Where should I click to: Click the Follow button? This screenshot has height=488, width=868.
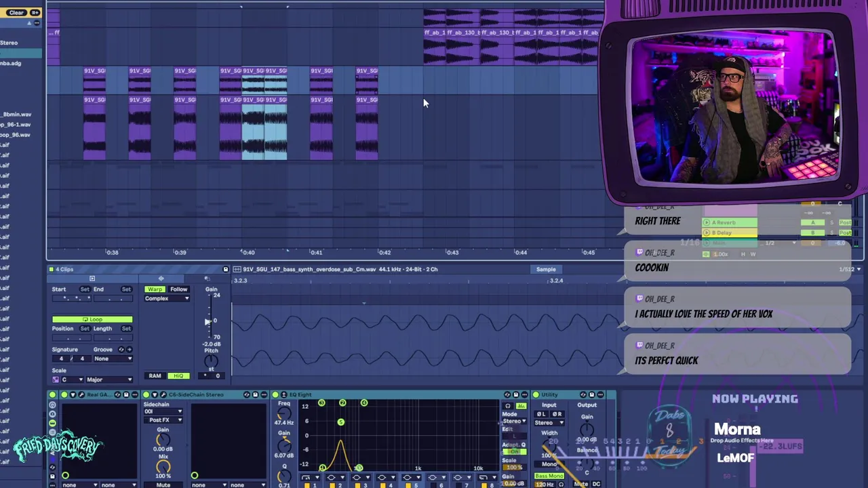tap(178, 289)
